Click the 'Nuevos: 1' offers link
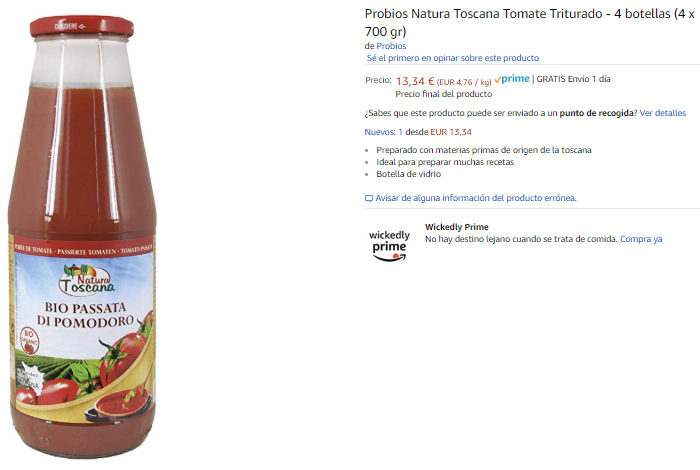The height and width of the screenshot is (470, 700). tap(383, 132)
